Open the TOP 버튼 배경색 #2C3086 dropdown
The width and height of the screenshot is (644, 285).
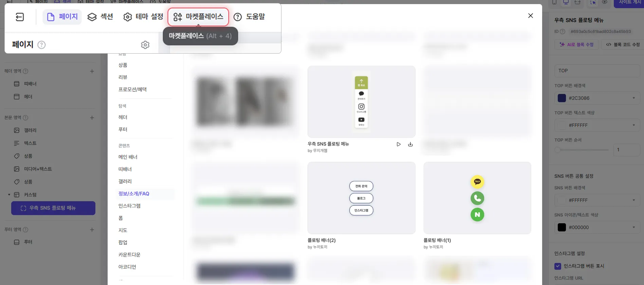[597, 98]
